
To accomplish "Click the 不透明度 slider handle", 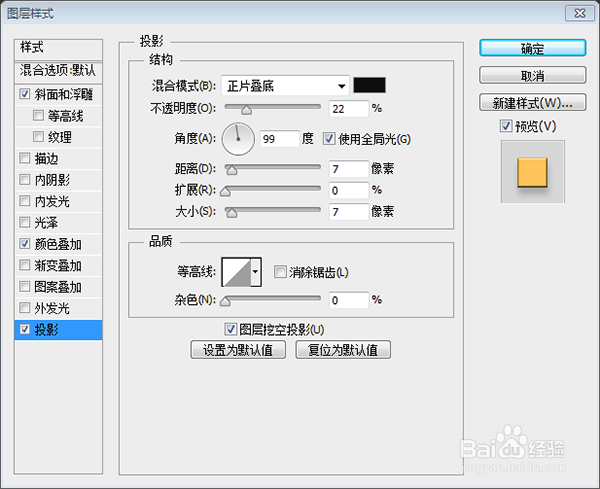I will coord(246,110).
